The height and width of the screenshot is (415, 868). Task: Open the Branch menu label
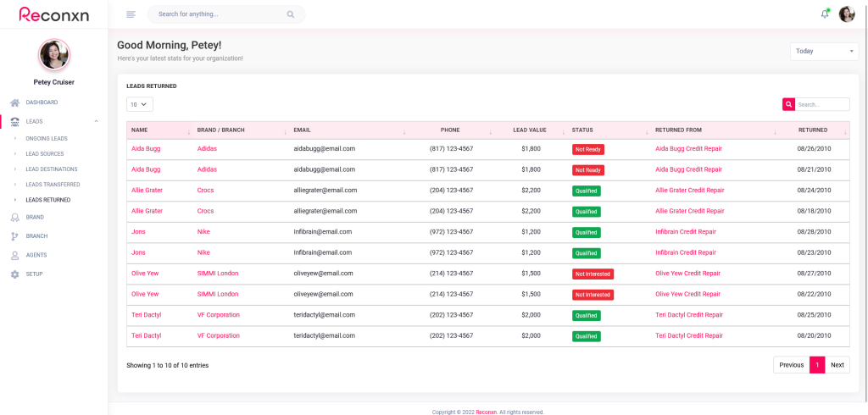(36, 236)
